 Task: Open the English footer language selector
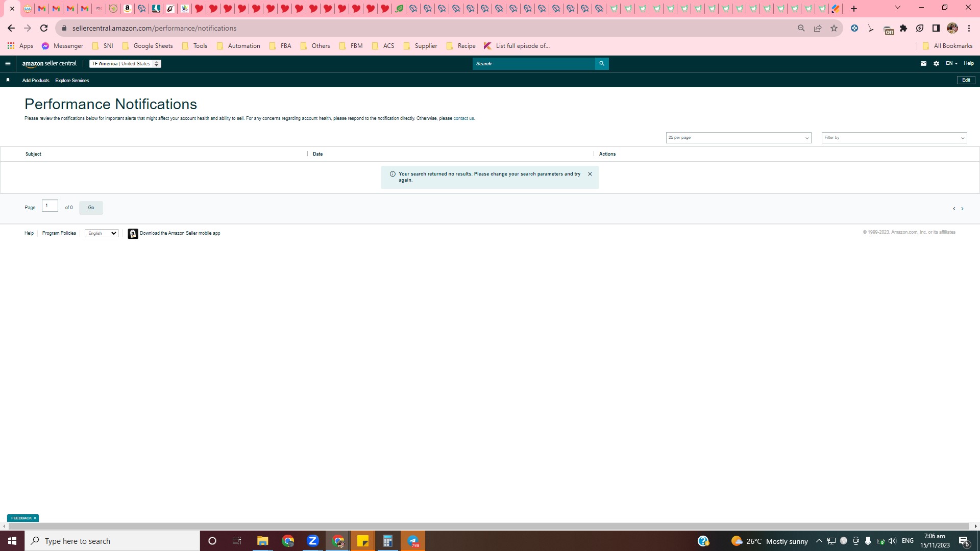102,233
